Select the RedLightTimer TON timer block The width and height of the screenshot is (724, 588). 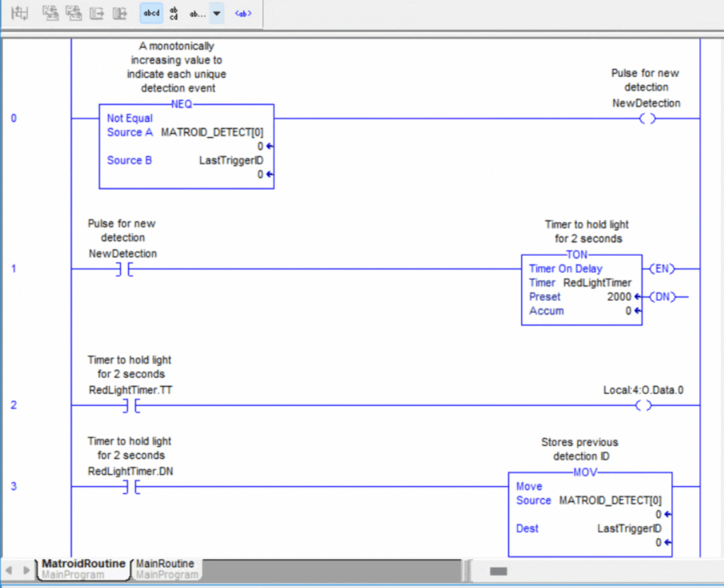tap(581, 289)
